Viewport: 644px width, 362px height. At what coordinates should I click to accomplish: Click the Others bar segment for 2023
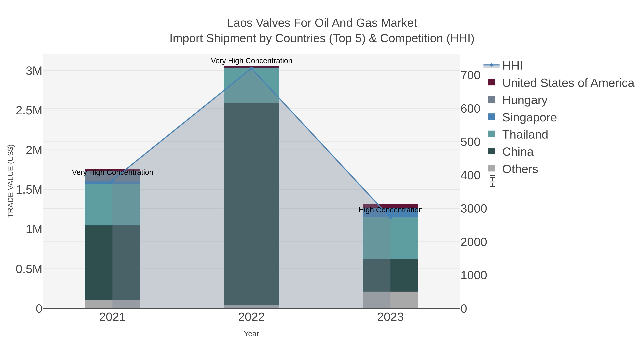391,300
